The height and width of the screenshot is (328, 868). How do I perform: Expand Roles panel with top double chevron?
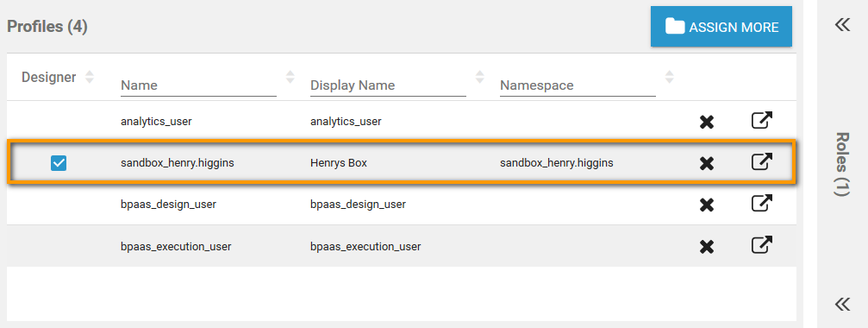coord(842,24)
